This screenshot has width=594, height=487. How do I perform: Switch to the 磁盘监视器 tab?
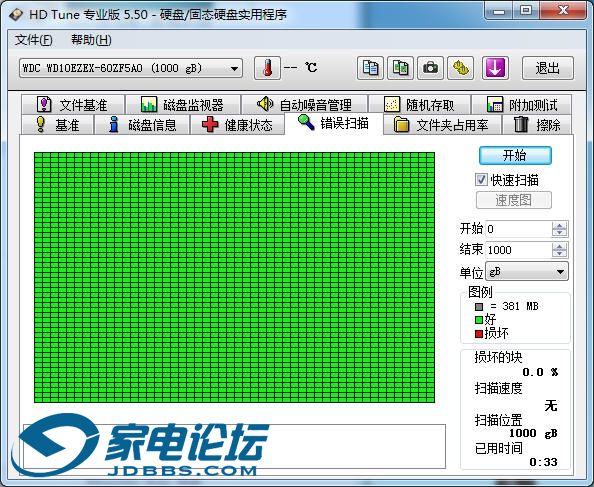click(x=183, y=105)
